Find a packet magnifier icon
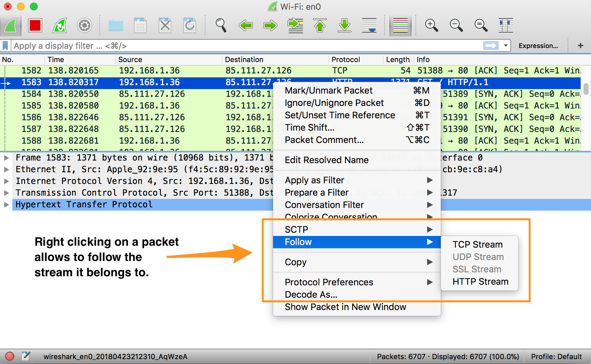 coord(221,25)
